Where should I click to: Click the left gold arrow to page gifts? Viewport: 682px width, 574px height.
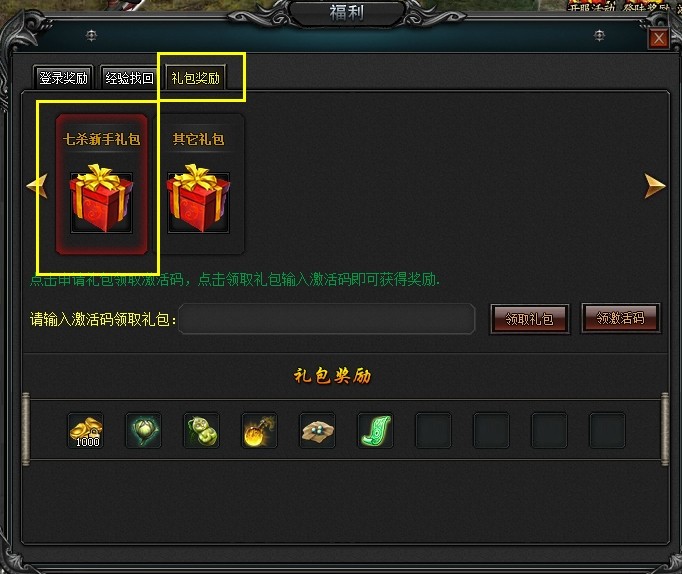(x=37, y=186)
